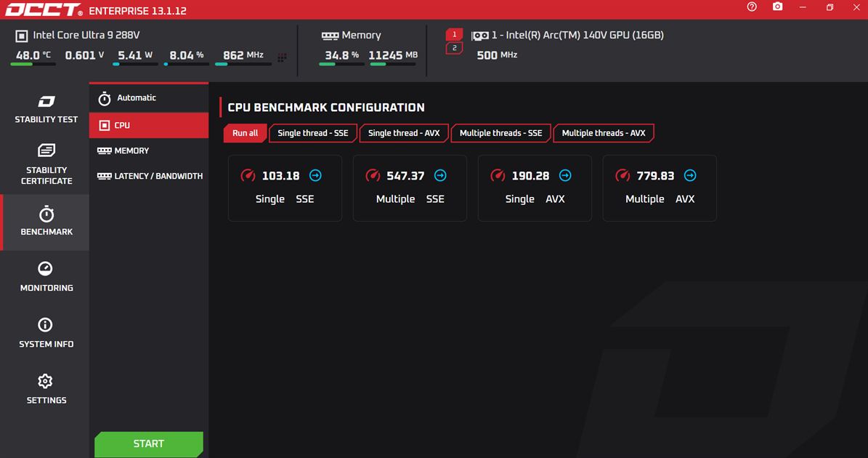Click blue arrow next to 103.18 score

point(315,175)
